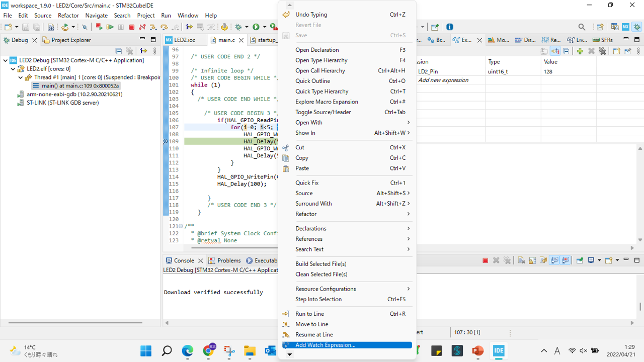Screen dimensions: 644x362
Task: Open the Display Selected Console dropdown arrow
Action: [x=599, y=260]
